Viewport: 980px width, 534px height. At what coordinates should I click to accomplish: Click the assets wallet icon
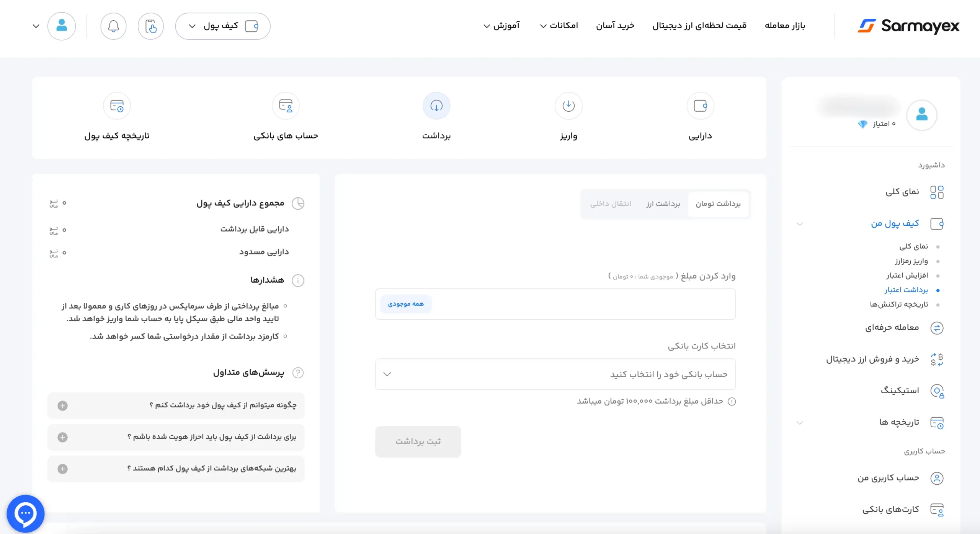(x=700, y=106)
